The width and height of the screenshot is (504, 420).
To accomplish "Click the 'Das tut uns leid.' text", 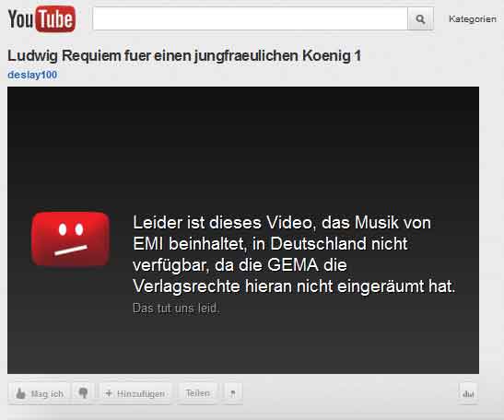I will coord(176,308).
